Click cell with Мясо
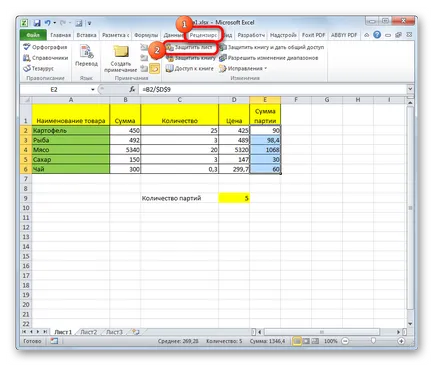 tap(71, 150)
